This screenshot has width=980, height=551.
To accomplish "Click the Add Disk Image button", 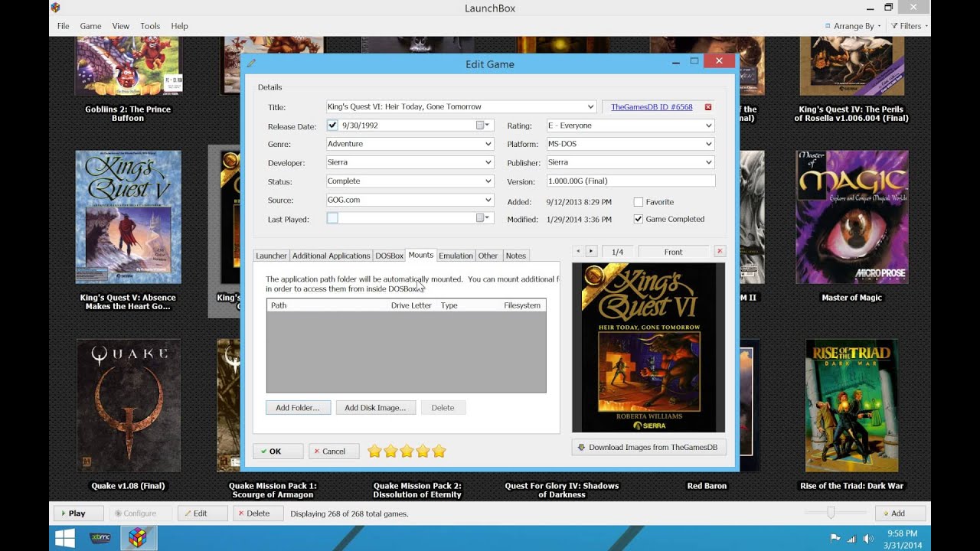I will coord(375,408).
